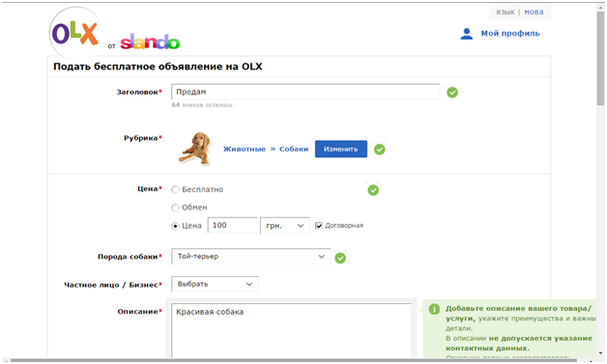Open the Частное лицо / Бизнес Выбрать dropdown

[215, 284]
